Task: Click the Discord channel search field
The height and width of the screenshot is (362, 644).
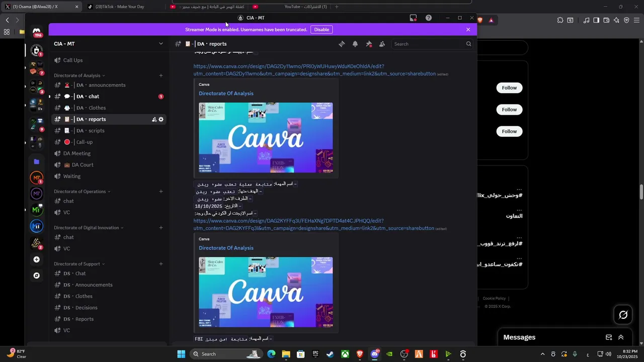Action: point(433,44)
